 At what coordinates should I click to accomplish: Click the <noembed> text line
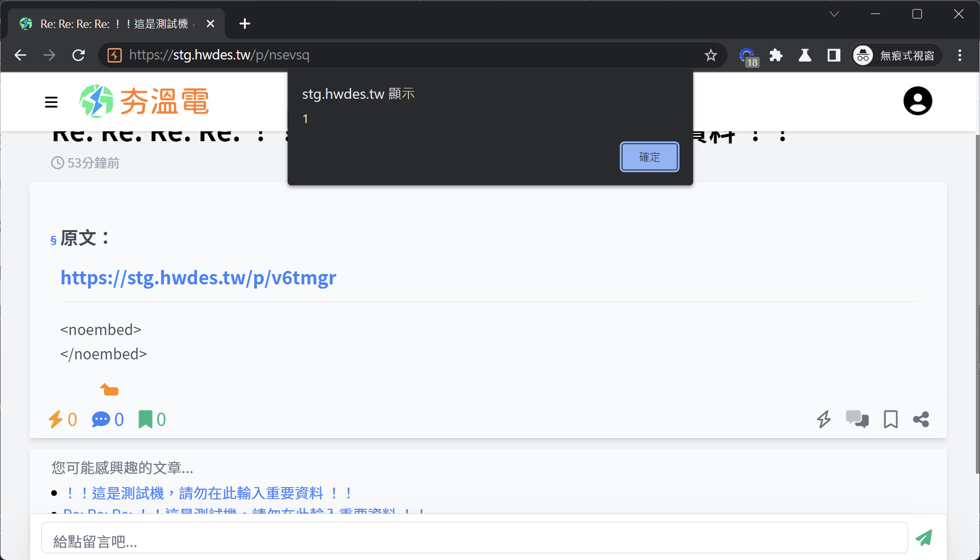click(101, 329)
